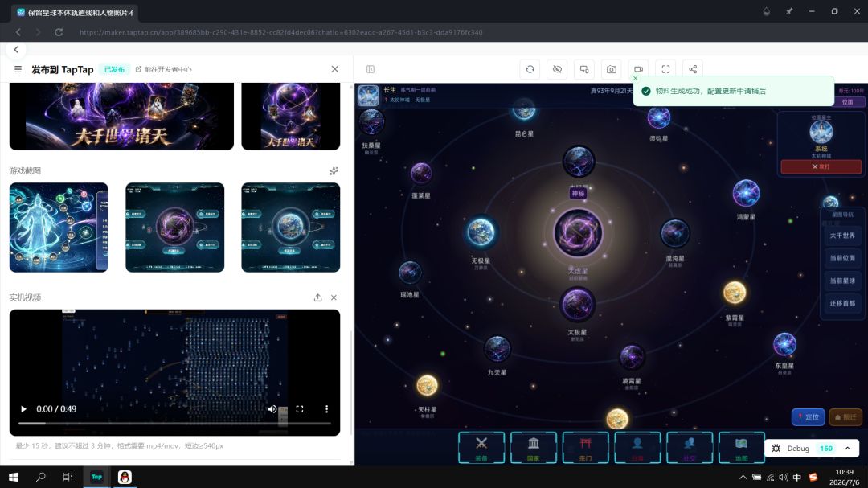Click the video progress bar
This screenshot has height=488, width=868.
[175, 423]
